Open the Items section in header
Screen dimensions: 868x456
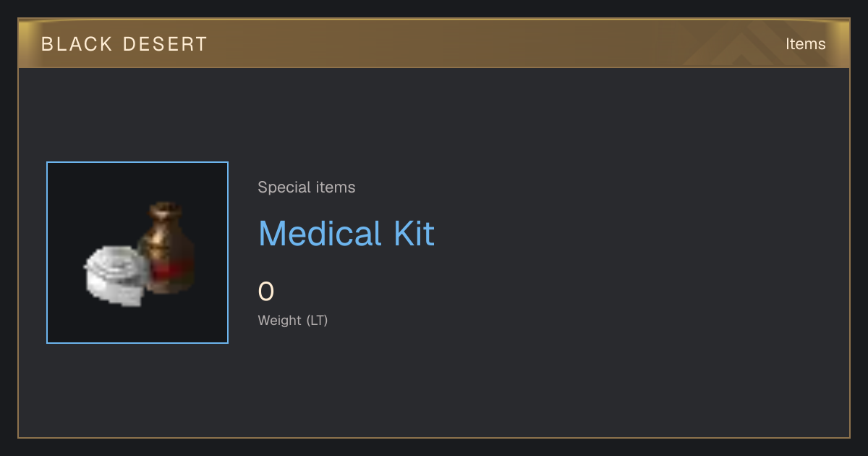pyautogui.click(x=805, y=44)
